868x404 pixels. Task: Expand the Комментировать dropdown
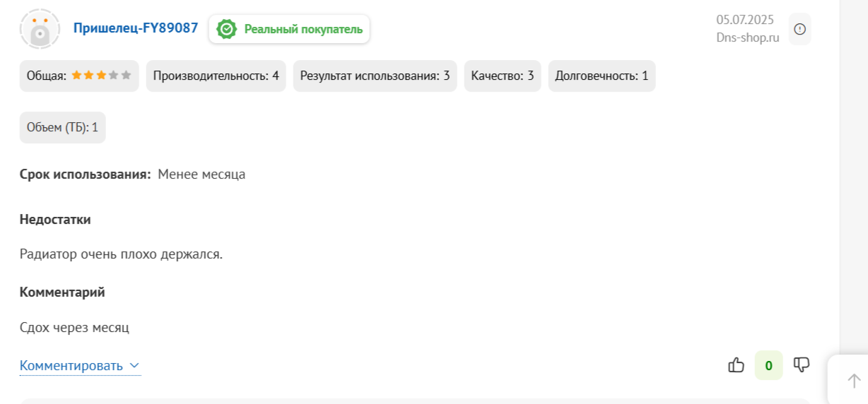click(80, 366)
